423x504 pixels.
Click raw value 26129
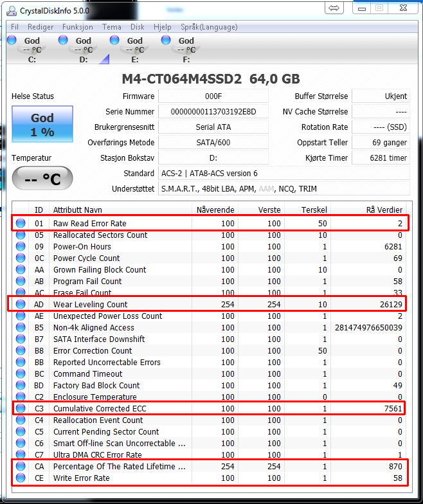pos(391,305)
